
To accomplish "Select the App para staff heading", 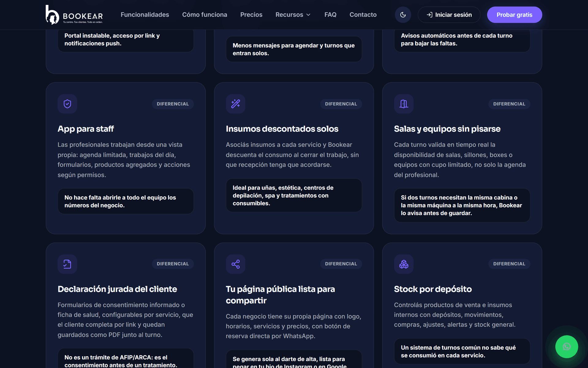I will [86, 129].
